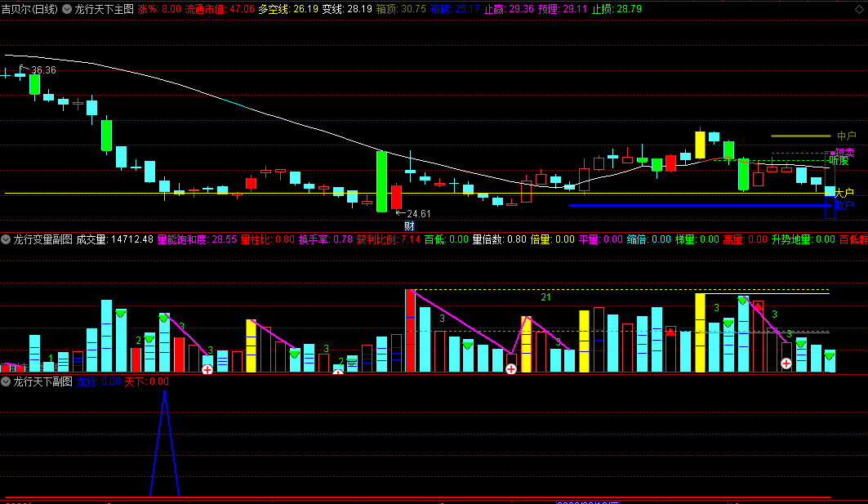The width and height of the screenshot is (868, 504).
Task: Click the thick blue 散户 support line
Action: (x=700, y=206)
